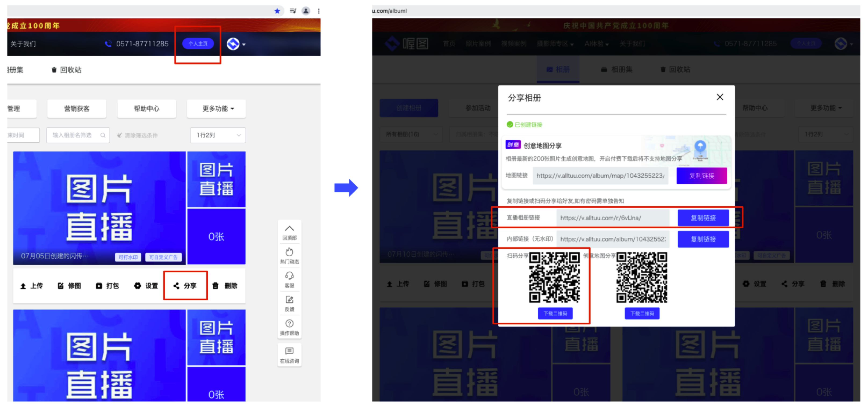Click the 直播相册链接 URL field

point(613,218)
